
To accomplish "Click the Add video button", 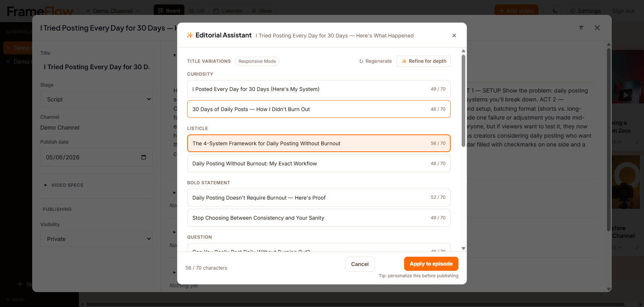I will (x=516, y=11).
